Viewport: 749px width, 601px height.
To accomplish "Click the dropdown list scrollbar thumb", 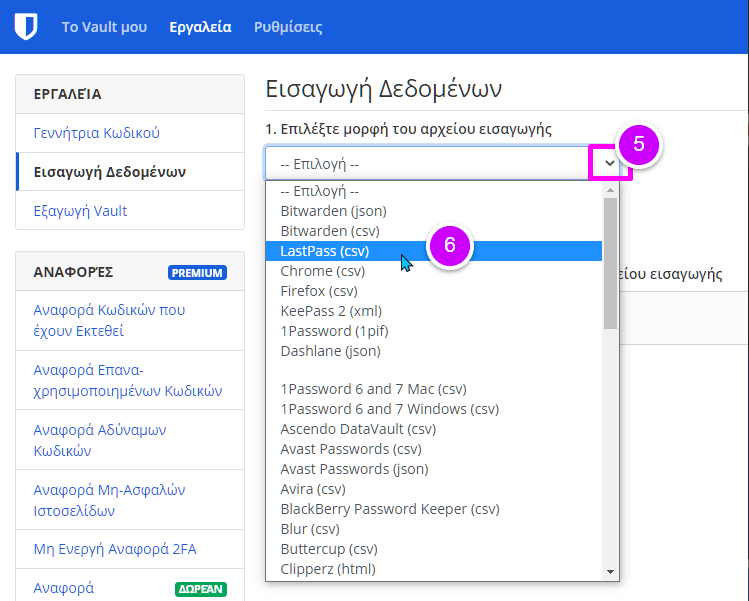I will pos(610,263).
